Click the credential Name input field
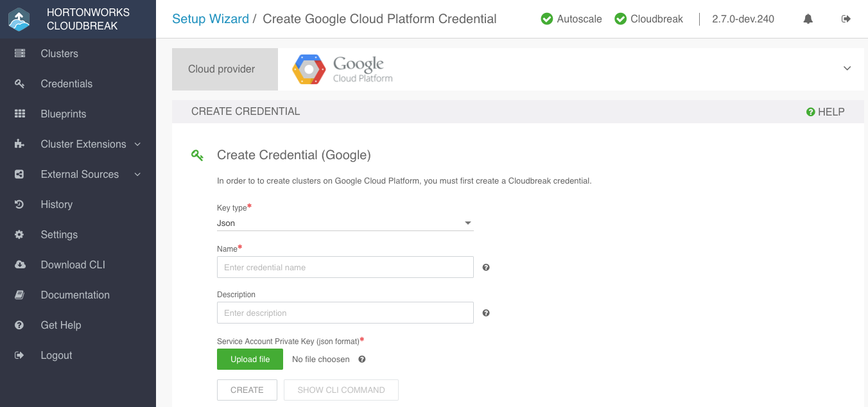This screenshot has width=868, height=407. tap(345, 268)
